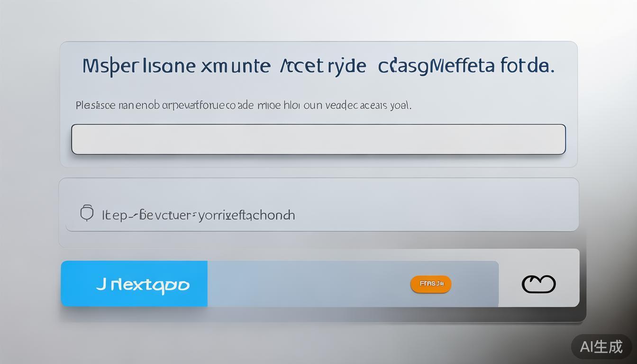The image size is (637, 364).
Task: Click the light gray box around the cloud icon
Action: (539, 278)
